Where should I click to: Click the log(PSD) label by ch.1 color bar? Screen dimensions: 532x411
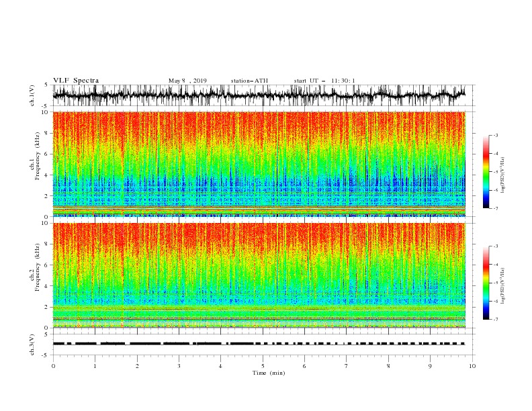[x=502, y=175]
